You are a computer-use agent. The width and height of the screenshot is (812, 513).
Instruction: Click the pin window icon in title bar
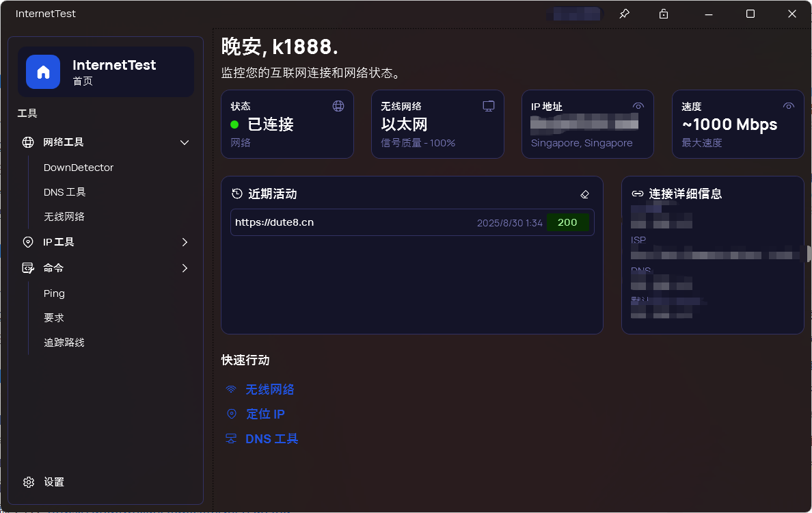[625, 14]
